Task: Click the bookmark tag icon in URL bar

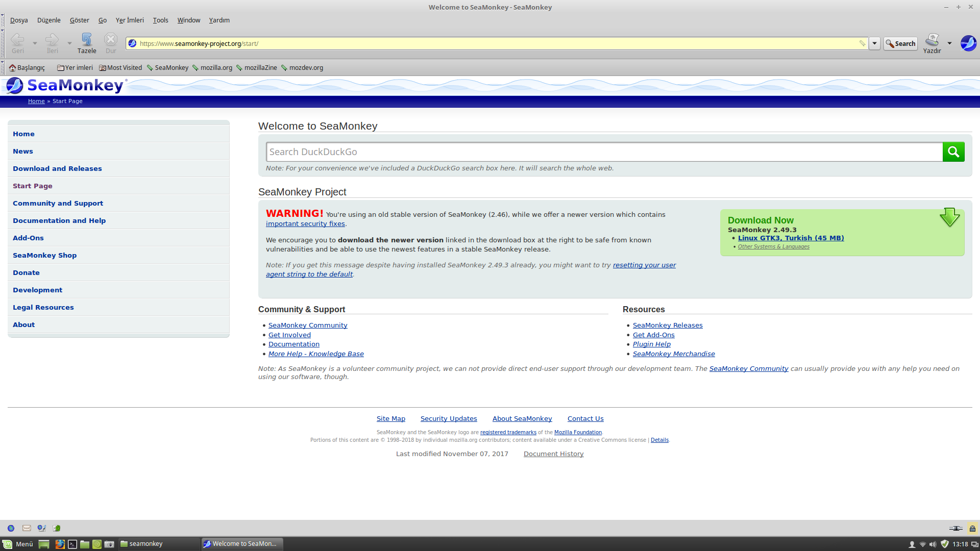Action: (862, 43)
